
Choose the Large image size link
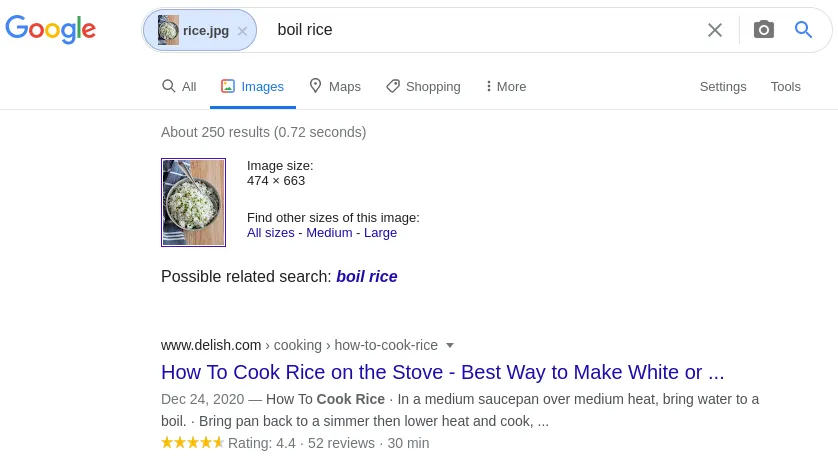(x=380, y=233)
